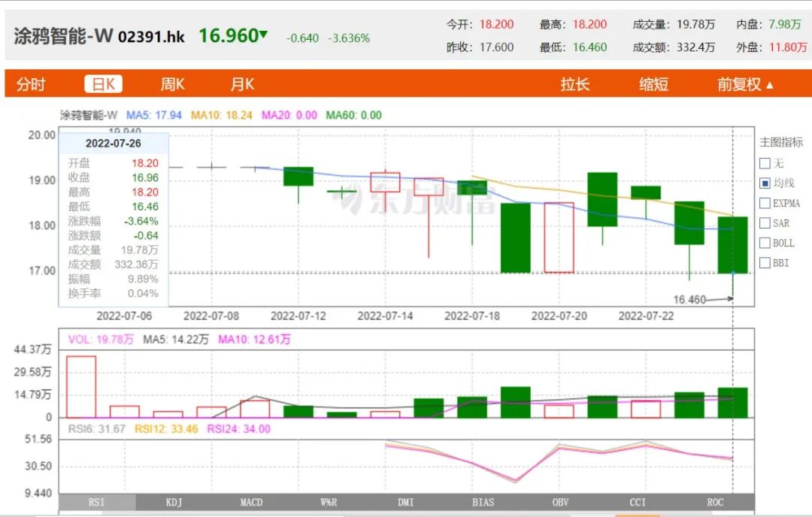Select the 日K chart tab

[103, 84]
